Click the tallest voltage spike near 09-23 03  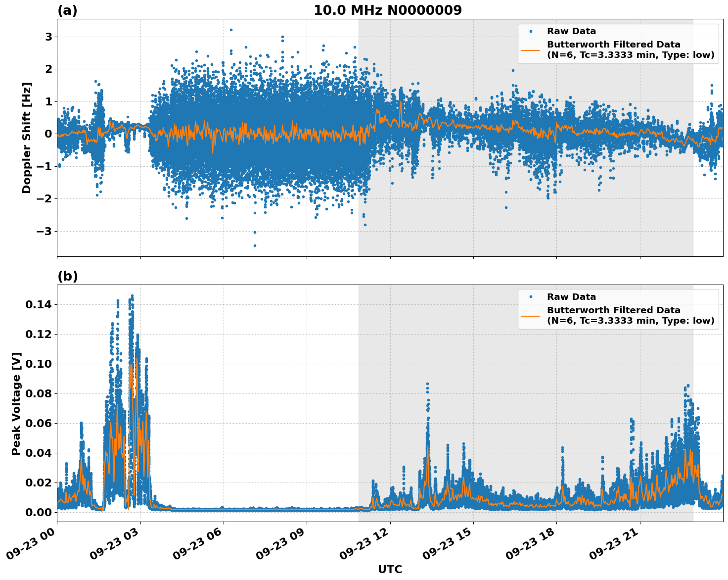click(x=132, y=296)
